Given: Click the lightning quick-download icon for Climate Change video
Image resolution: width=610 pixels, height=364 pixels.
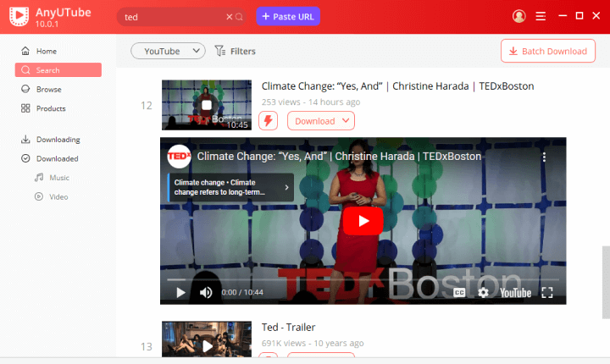Looking at the screenshot, I should point(268,120).
